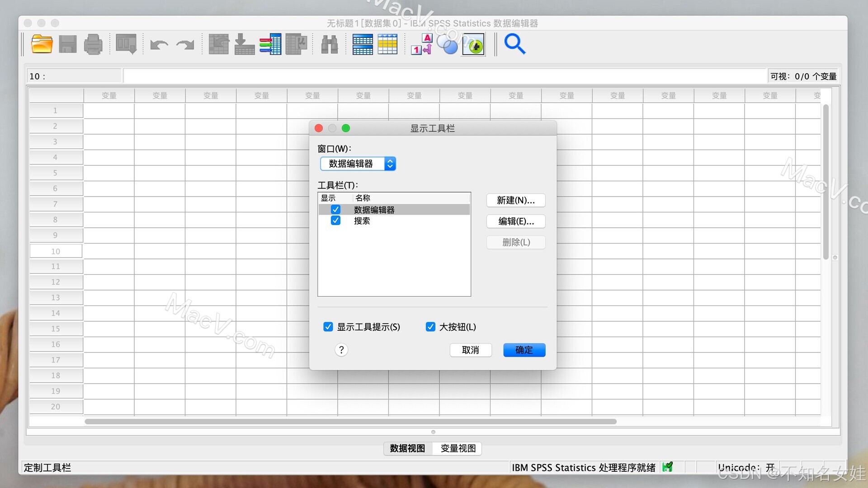Click the Split file icon
Screen dimensions: 868x488
tap(363, 45)
